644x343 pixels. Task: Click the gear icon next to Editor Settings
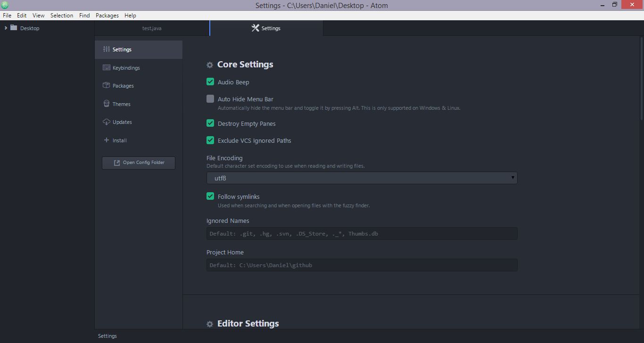tap(210, 324)
